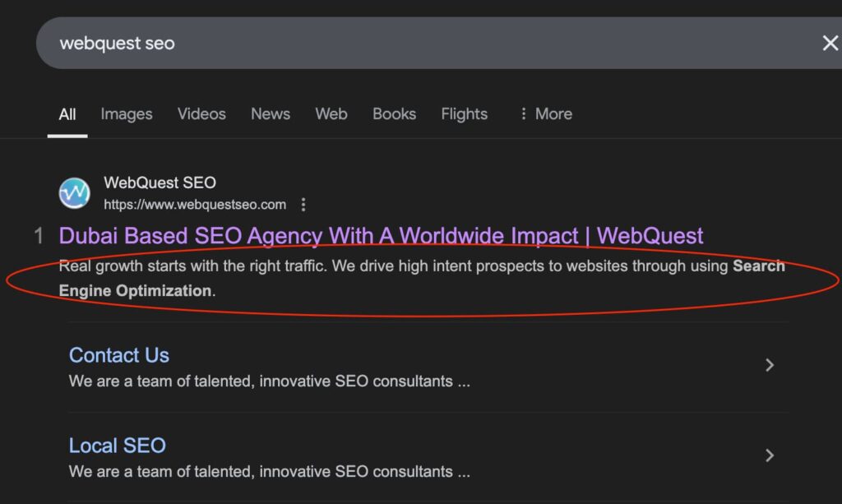The width and height of the screenshot is (842, 504).
Task: Expand the Local SEO sitelink chevron
Action: [x=769, y=455]
